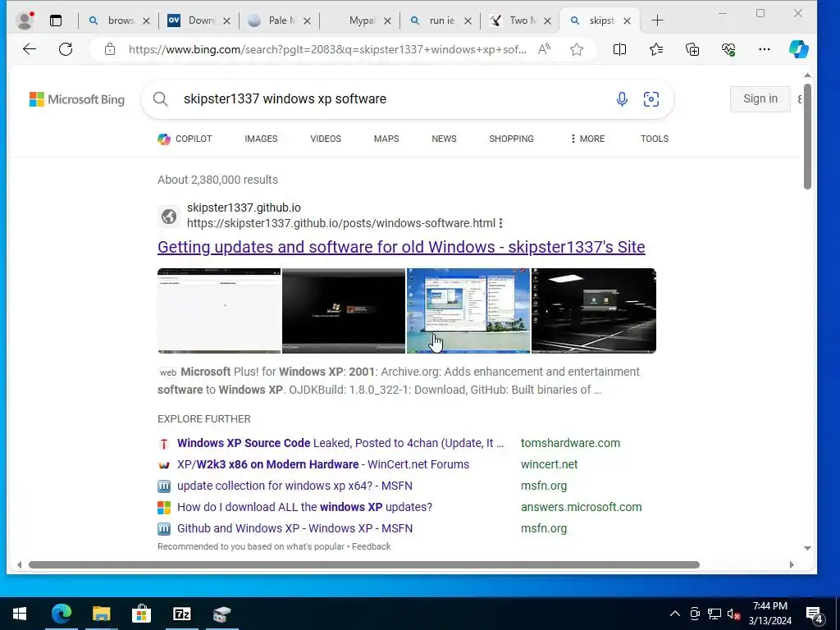
Task: Open the Favorites list icon
Action: coord(656,49)
